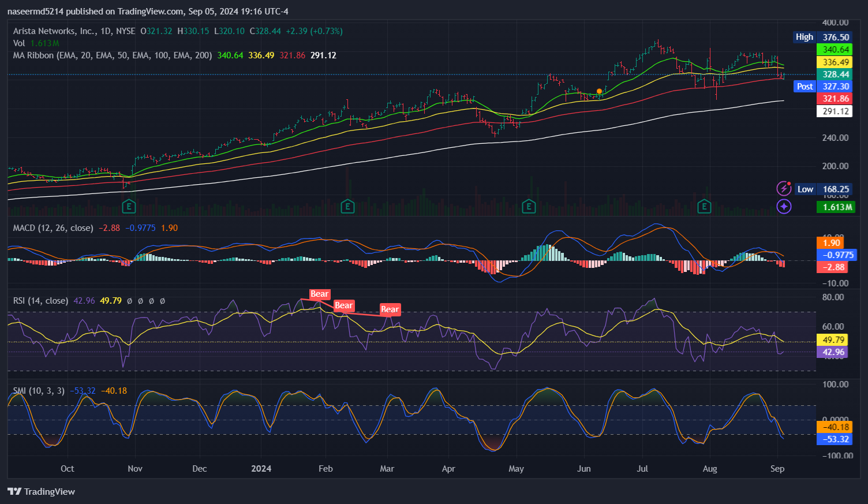
Task: Click the green 1.613M volume scale label
Action: tap(836, 207)
